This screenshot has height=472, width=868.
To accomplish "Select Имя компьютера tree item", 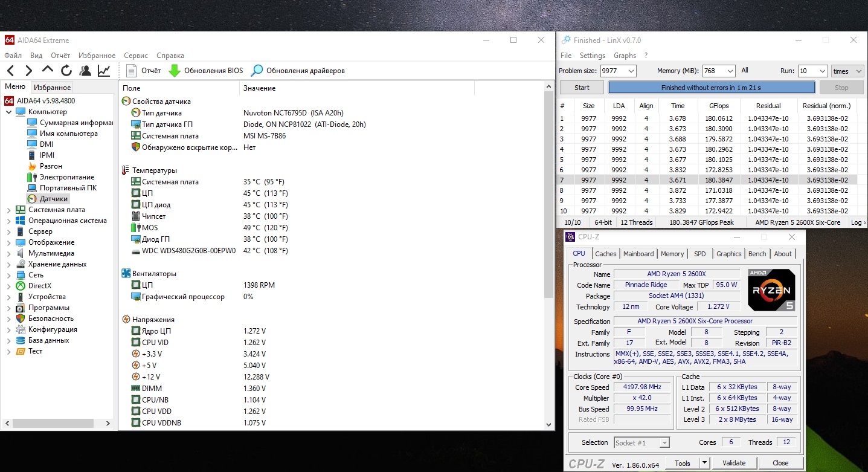I will click(62, 134).
